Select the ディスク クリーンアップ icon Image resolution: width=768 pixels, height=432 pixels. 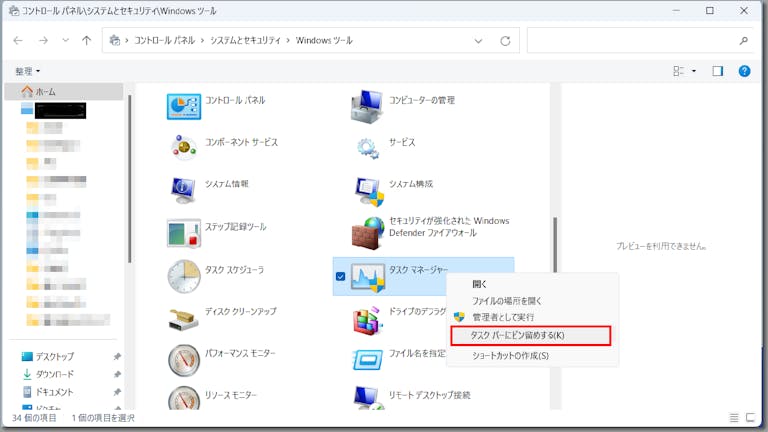pos(184,318)
